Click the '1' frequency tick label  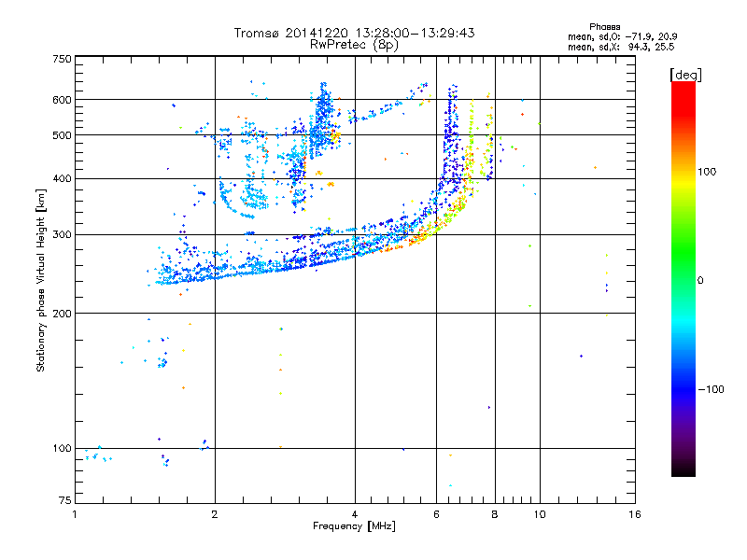(x=75, y=514)
